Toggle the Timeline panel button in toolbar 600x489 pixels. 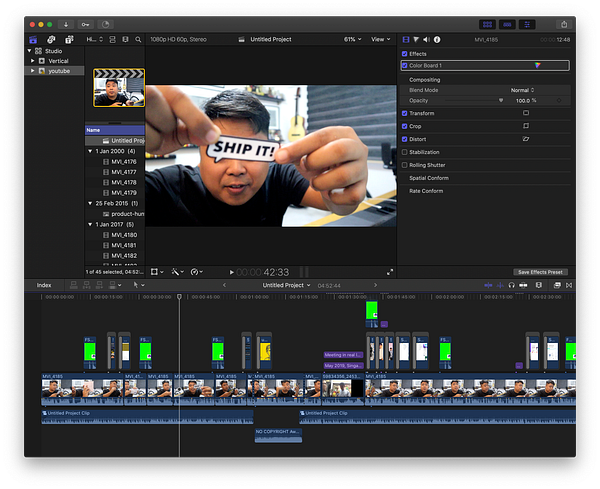pos(507,24)
